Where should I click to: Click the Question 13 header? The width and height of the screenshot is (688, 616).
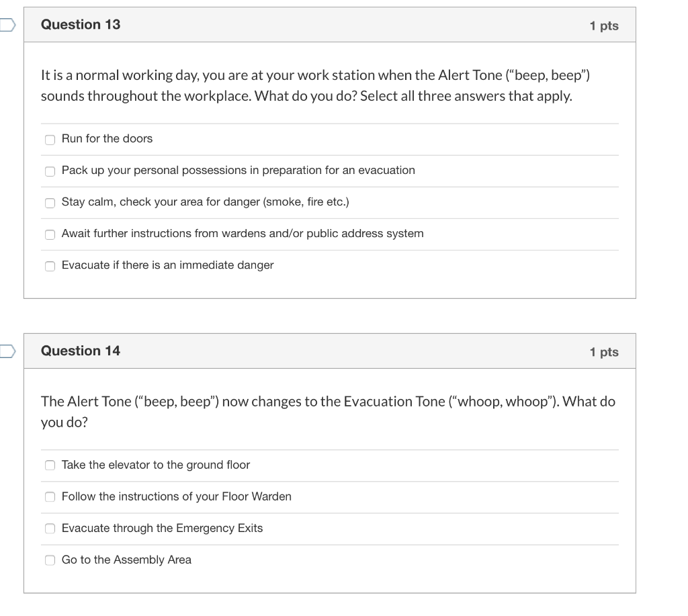pos(81,24)
